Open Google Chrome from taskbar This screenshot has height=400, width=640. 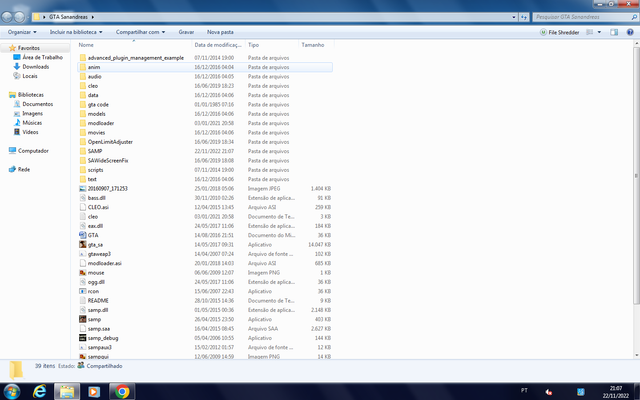click(122, 392)
